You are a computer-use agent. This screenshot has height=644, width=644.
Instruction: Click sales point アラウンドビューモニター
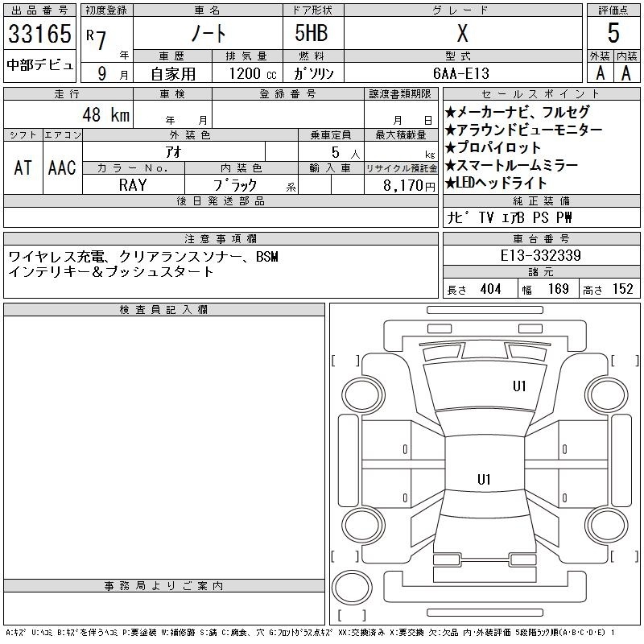[x=524, y=130]
